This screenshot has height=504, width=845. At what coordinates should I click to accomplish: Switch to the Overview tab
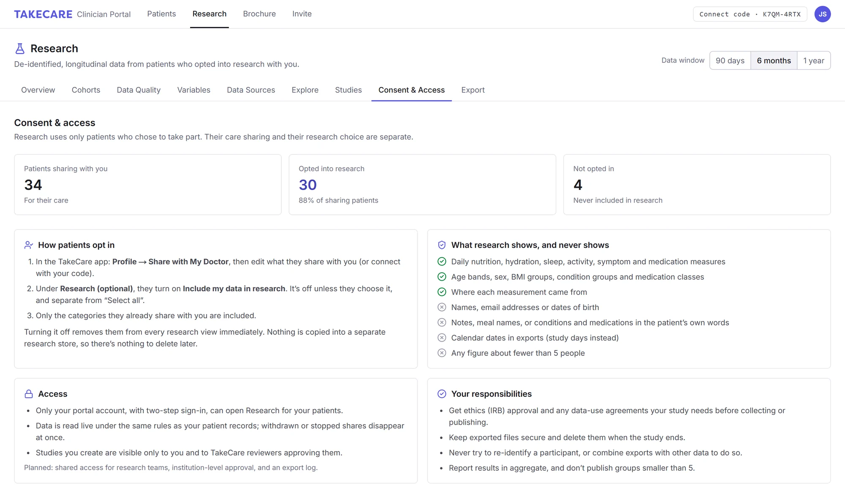(x=38, y=90)
